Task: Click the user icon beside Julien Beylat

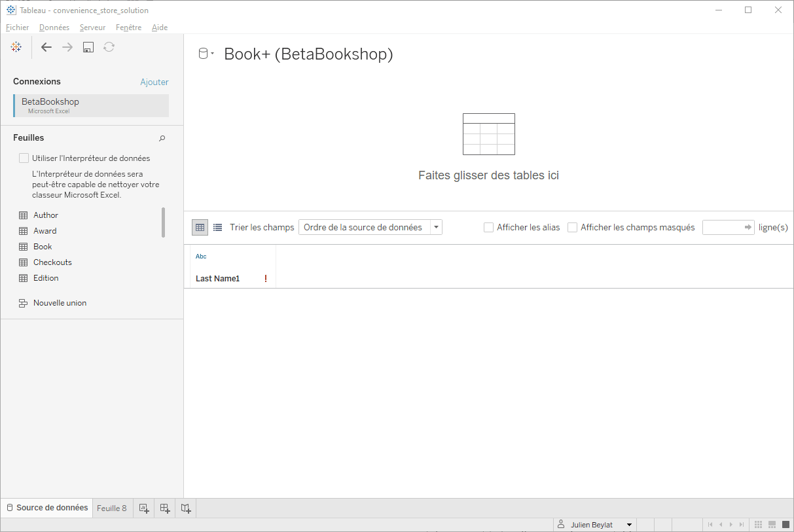Action: [561, 524]
